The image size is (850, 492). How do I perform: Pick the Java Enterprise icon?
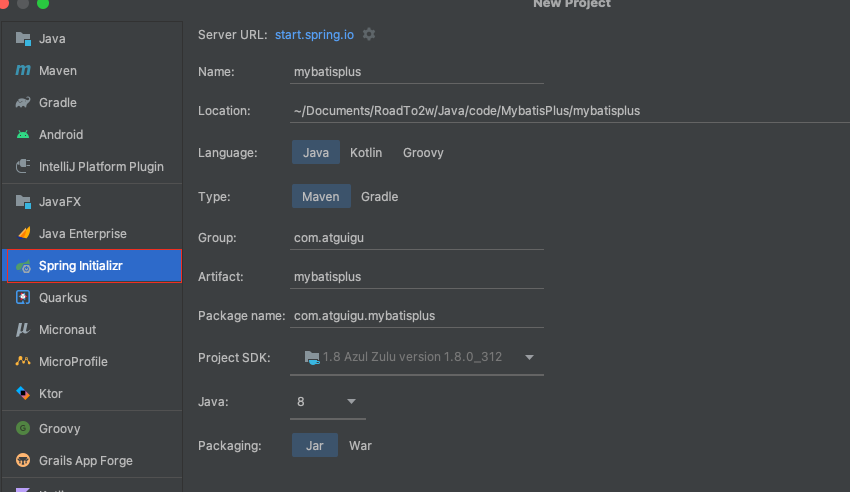(23, 234)
